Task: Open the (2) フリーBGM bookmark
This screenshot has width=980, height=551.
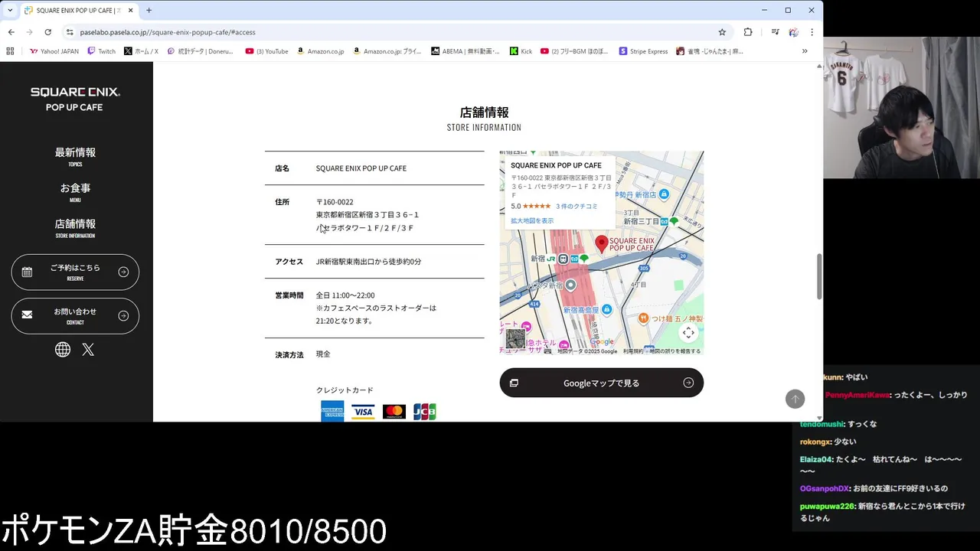Action: point(574,51)
